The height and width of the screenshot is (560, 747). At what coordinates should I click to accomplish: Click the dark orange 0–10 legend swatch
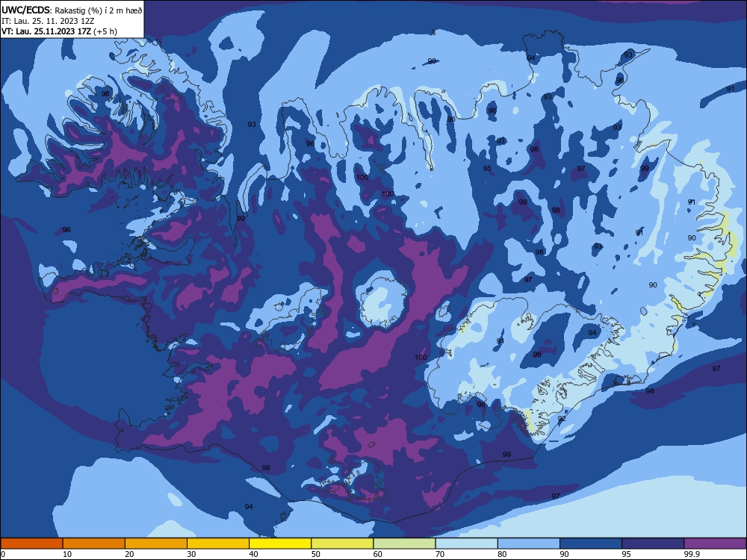point(31,544)
